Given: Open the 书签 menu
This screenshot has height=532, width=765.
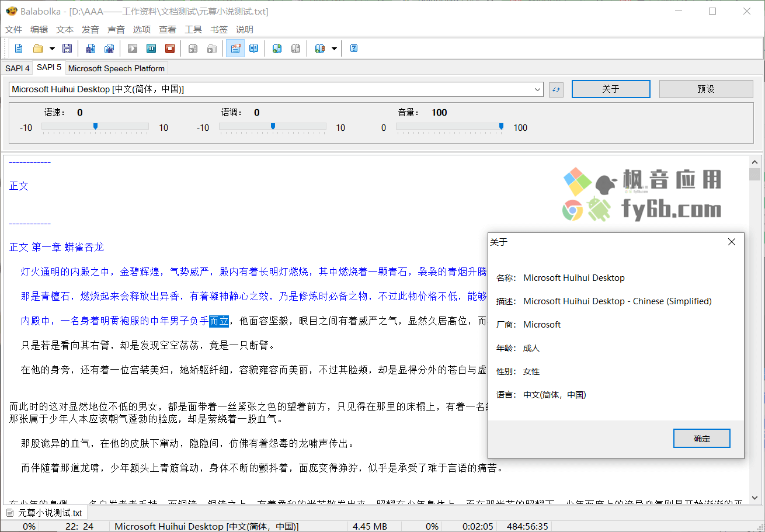Looking at the screenshot, I should pyautogui.click(x=219, y=29).
